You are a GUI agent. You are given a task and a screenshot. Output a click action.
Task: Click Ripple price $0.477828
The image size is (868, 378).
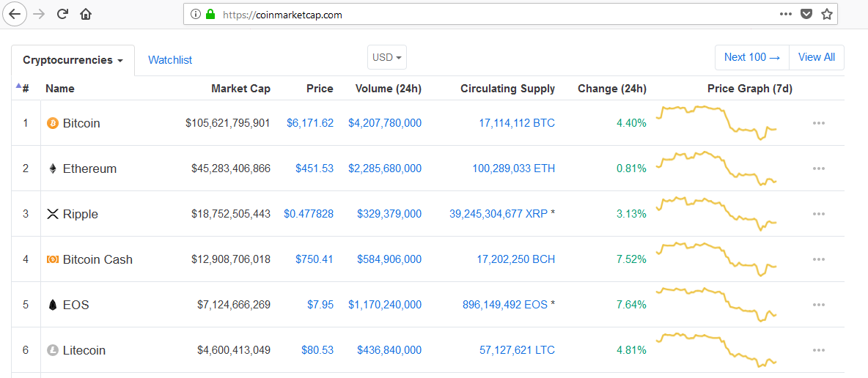[309, 214]
